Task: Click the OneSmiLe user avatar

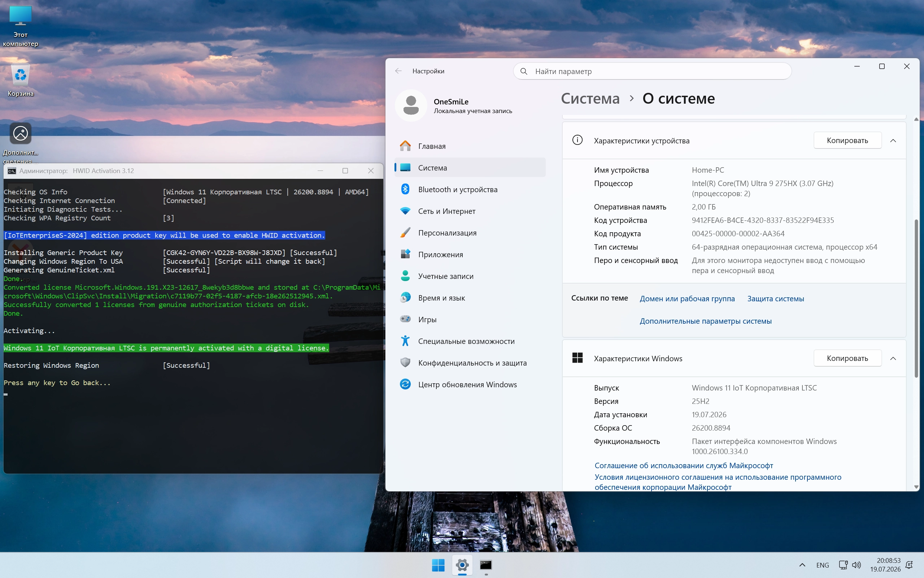Action: point(411,105)
